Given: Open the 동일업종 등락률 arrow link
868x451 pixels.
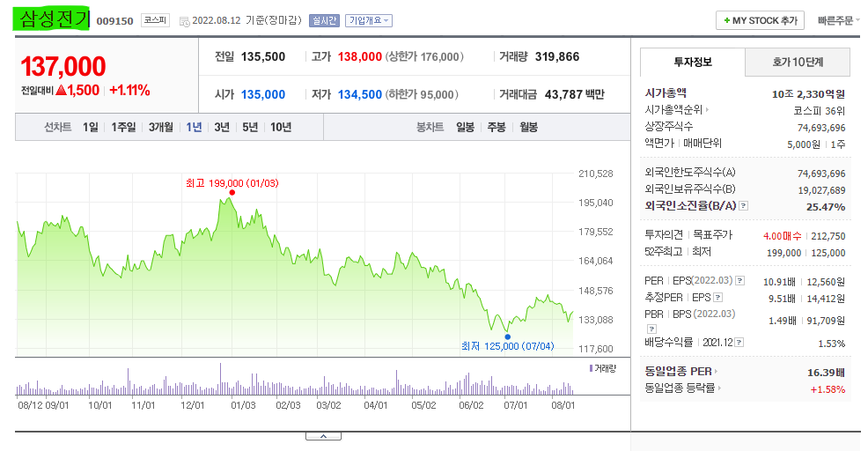Looking at the screenshot, I should tap(719, 388).
